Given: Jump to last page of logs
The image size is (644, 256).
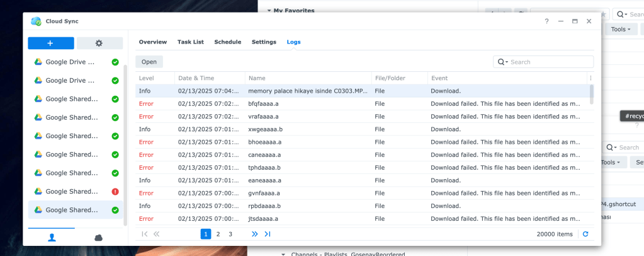Looking at the screenshot, I should 268,234.
